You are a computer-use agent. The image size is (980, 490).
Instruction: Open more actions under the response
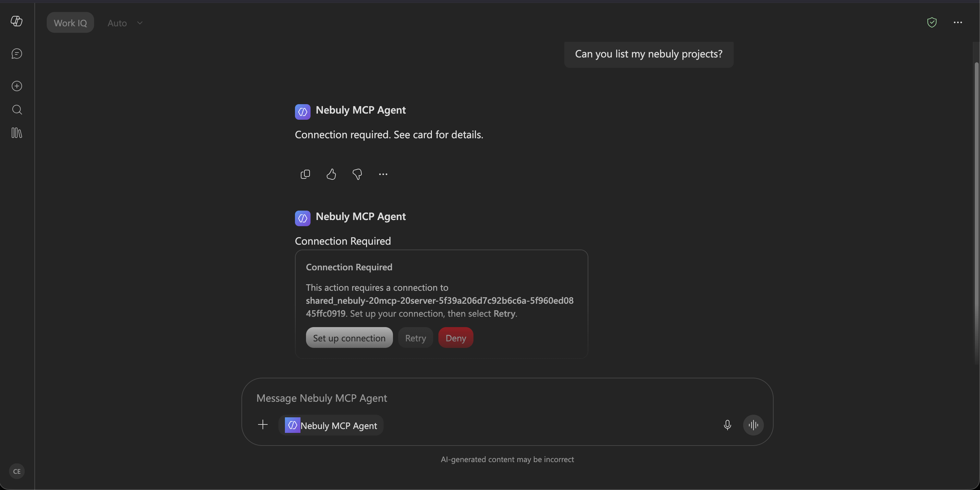(x=383, y=174)
